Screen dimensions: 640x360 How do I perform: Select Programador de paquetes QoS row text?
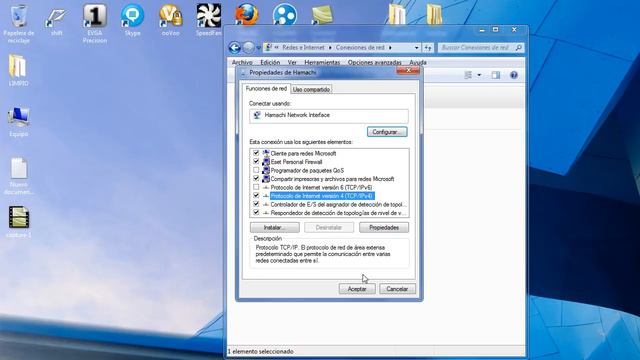[307, 170]
